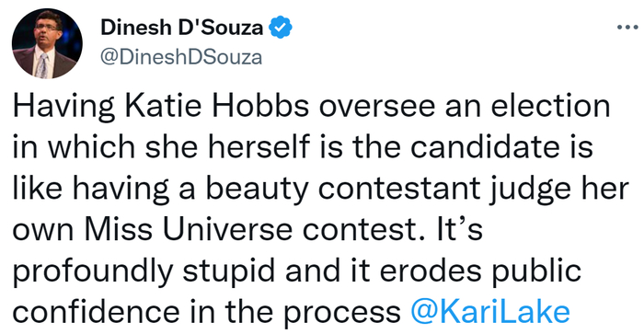Screen dimensions: 644x334
Task: Click the words "erodes public" in the tweet
Action: 480,272
